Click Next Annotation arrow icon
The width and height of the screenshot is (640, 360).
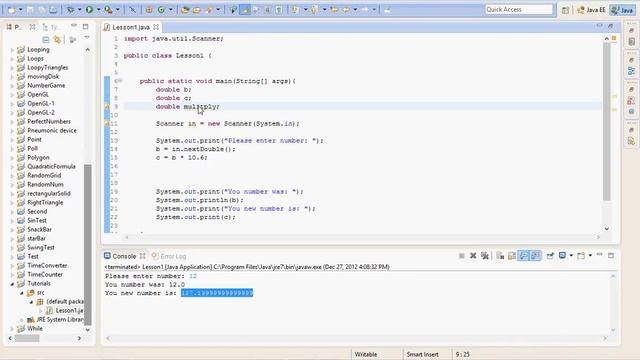[x=296, y=9]
